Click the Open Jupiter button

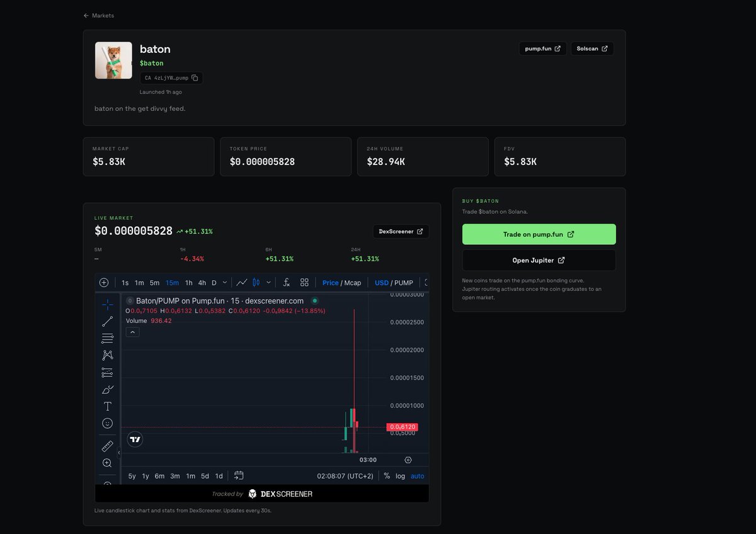point(539,260)
